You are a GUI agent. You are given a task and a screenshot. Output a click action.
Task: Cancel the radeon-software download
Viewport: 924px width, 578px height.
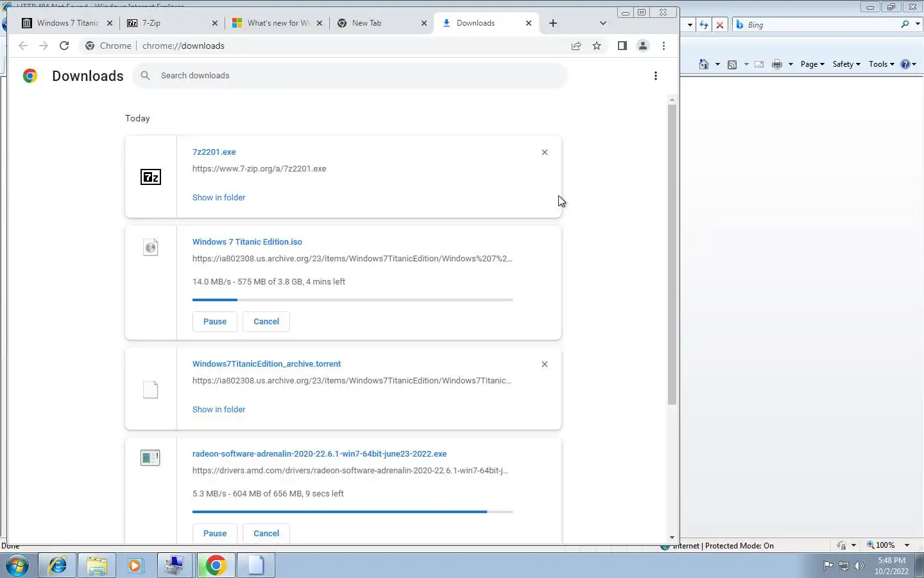point(266,534)
